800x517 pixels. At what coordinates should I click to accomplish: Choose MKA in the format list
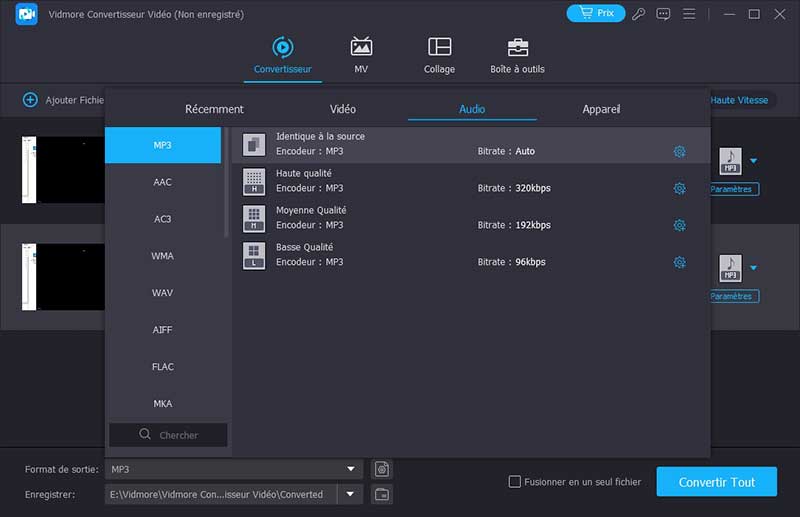coord(163,403)
